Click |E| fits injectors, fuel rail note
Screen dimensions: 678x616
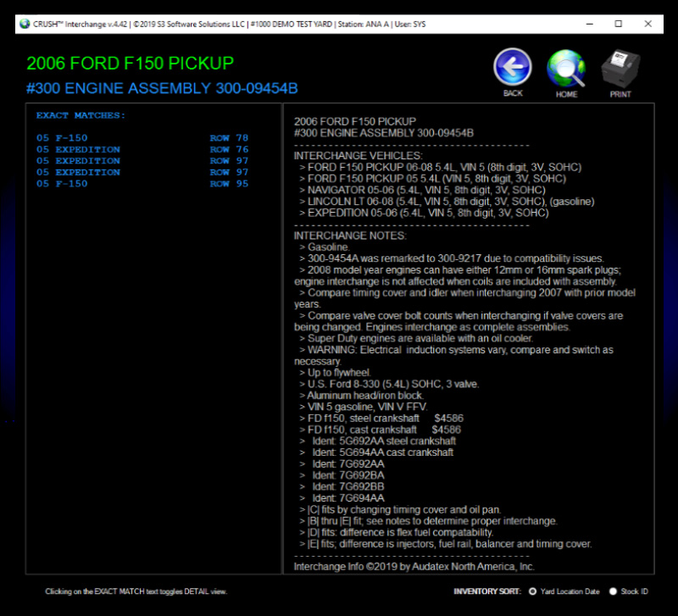point(446,544)
